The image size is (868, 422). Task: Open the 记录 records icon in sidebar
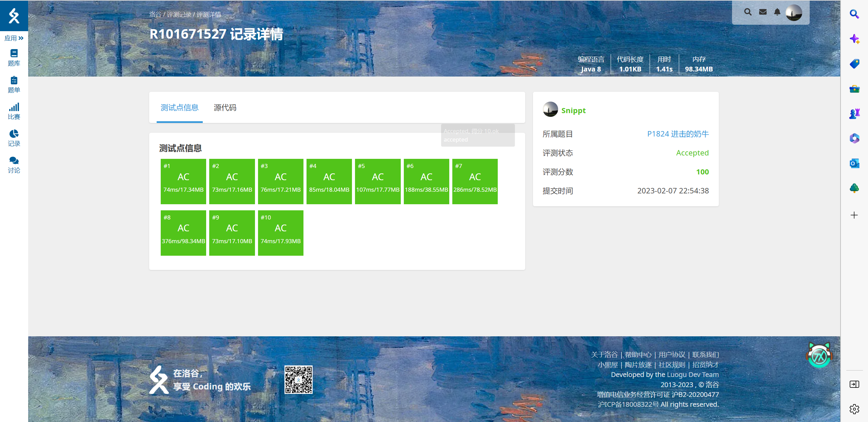coord(14,137)
